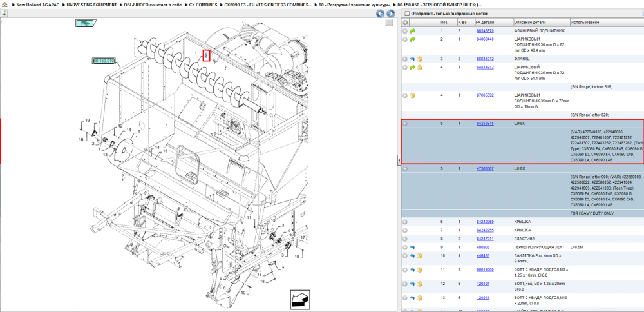
Task: Click the blue arrow icon for part 400900
Action: [x=413, y=248]
